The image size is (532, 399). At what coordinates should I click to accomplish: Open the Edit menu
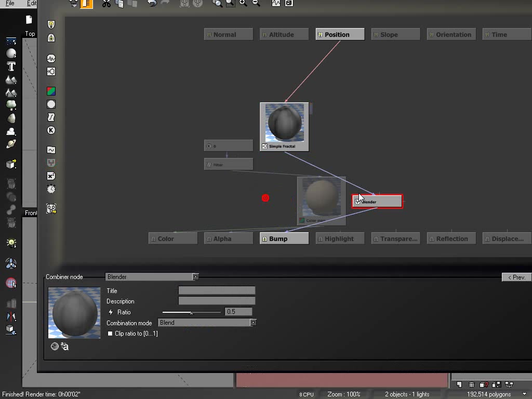click(32, 3)
